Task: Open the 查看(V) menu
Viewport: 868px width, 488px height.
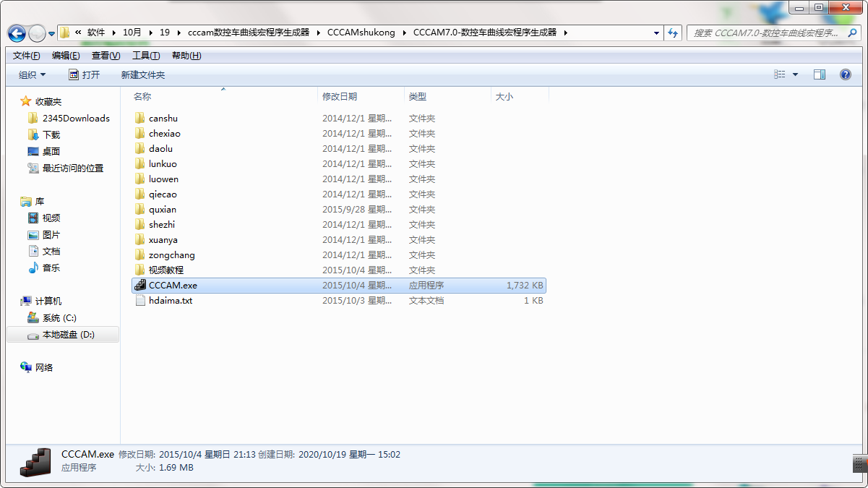Action: (x=106, y=56)
